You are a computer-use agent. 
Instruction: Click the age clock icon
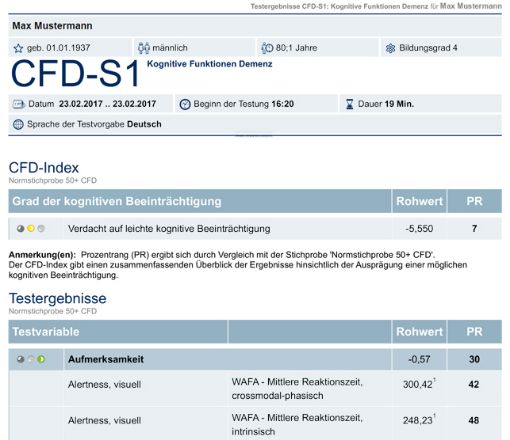(x=267, y=48)
